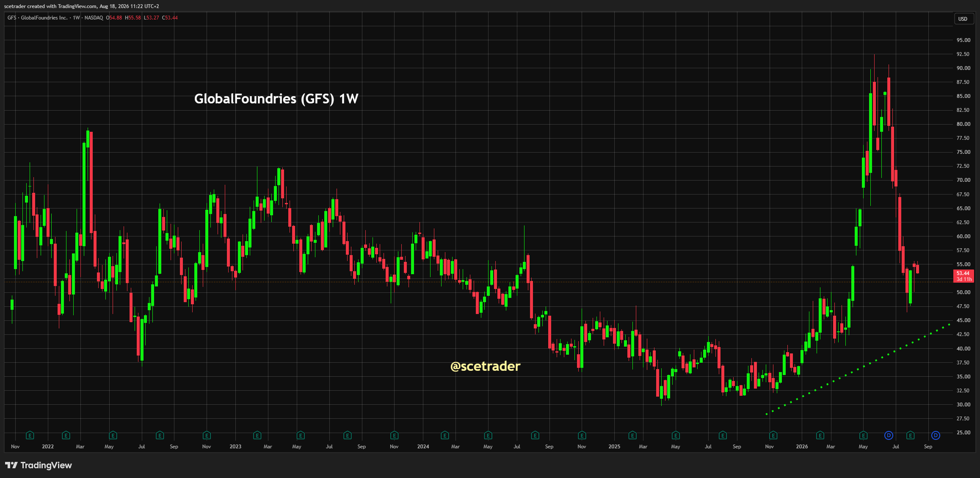Show the earnings marker for August 2024
This screenshot has height=478, width=980.
535,435
